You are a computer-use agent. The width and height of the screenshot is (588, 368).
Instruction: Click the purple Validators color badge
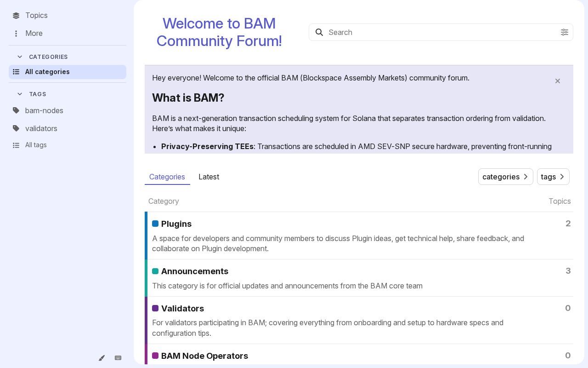[x=155, y=308]
